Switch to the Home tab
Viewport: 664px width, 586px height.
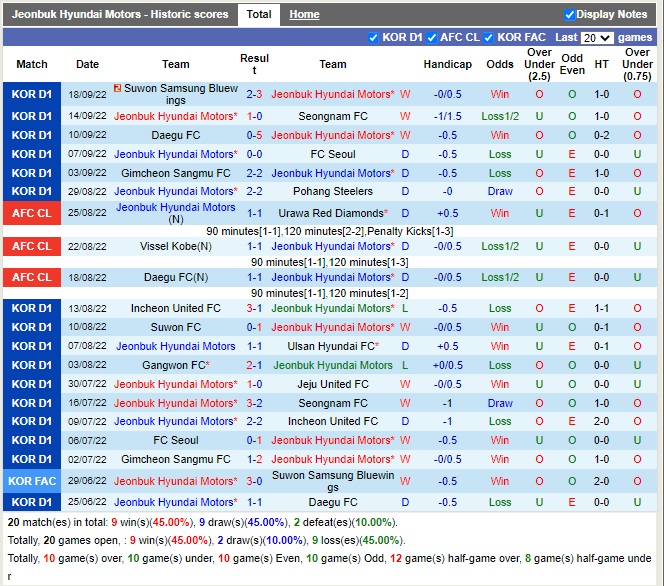pyautogui.click(x=304, y=15)
